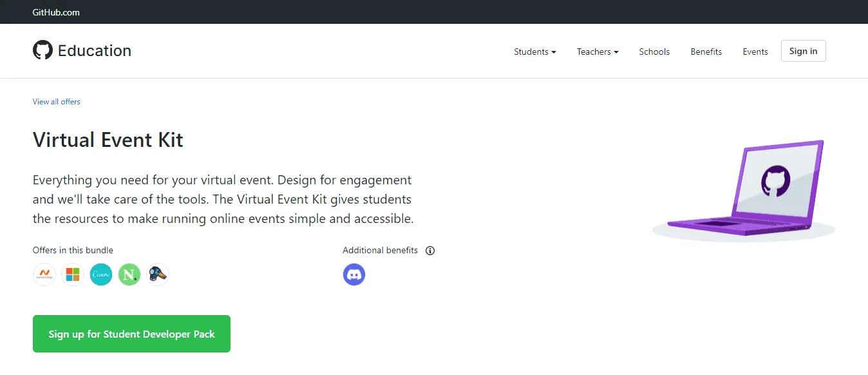Click the GitHub Octocat logo in header
Image resolution: width=868 pixels, height=375 pixels.
coord(42,50)
